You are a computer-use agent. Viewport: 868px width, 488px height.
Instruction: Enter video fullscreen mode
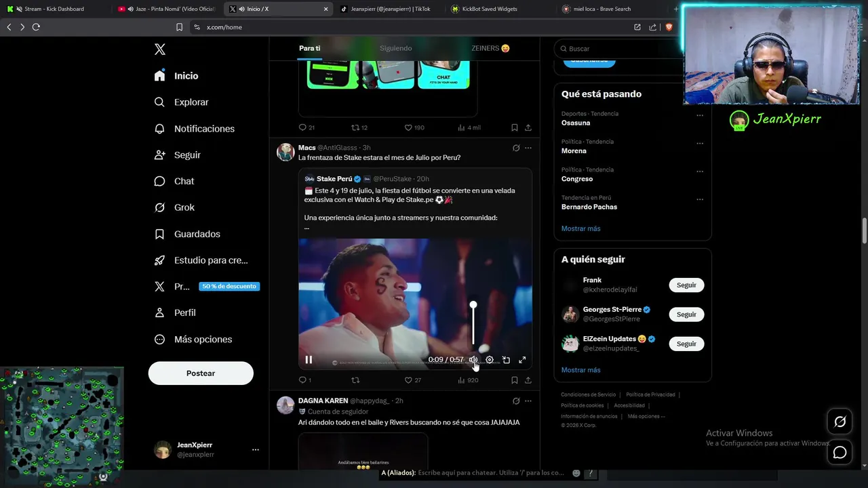(522, 360)
